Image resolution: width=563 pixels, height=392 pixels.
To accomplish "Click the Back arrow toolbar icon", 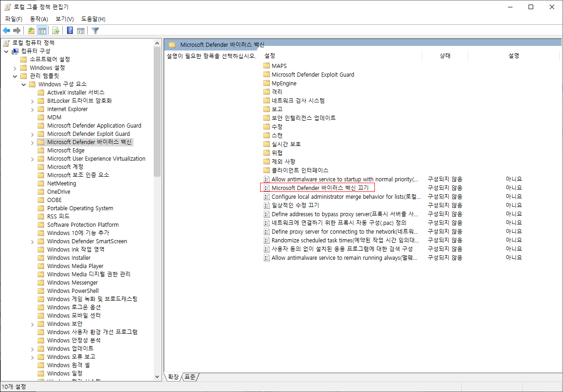I will (6, 31).
